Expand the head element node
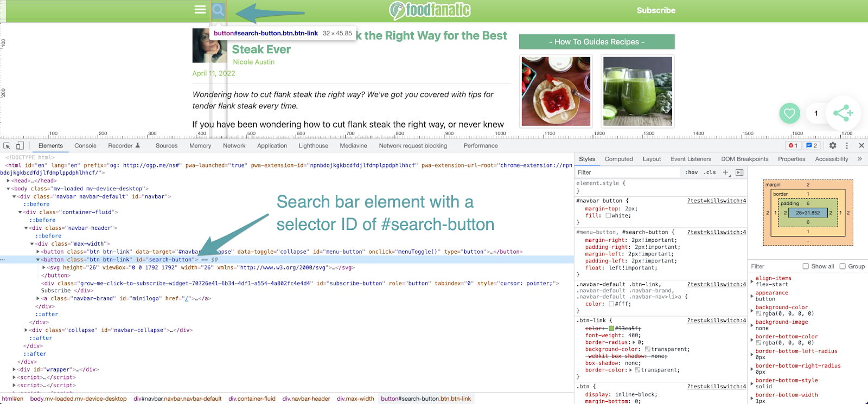 [x=9, y=181]
